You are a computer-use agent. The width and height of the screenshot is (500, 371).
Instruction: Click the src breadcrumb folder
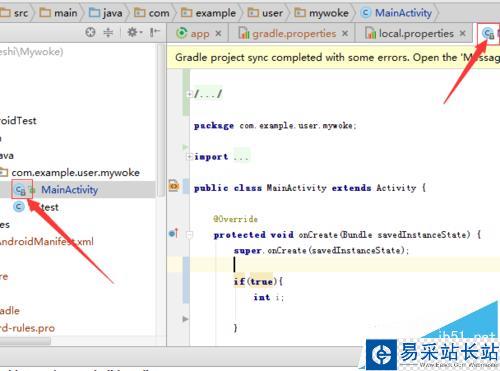point(14,13)
